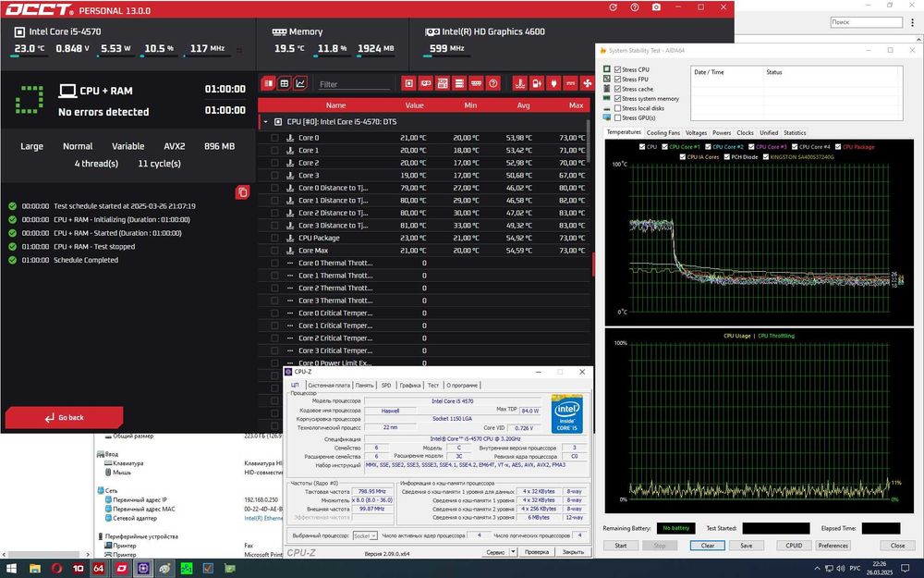Check the CPU Package row checkbox in OCCT
This screenshot has height=578, width=924.
[x=274, y=238]
